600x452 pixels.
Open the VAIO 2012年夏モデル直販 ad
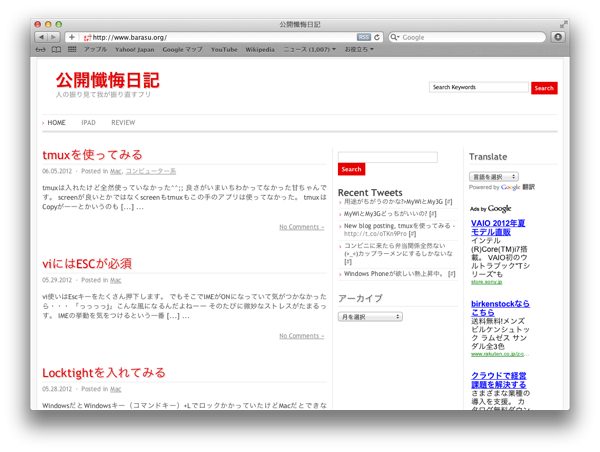(498, 228)
